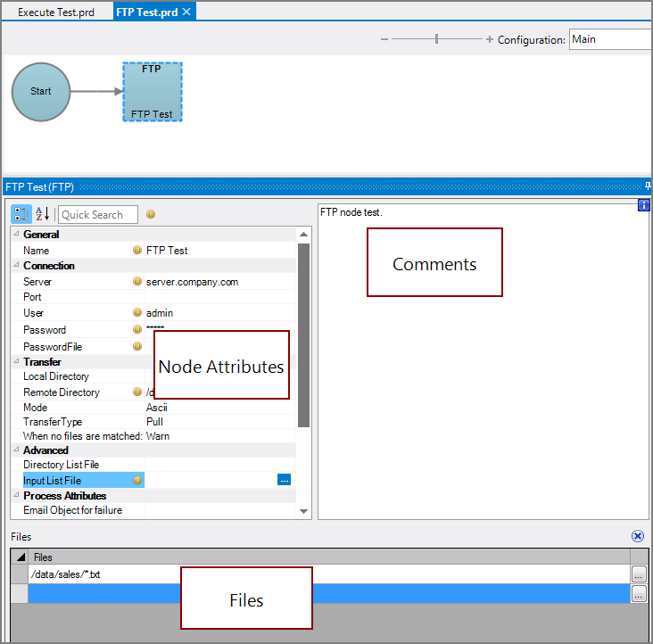This screenshot has height=644, width=653.
Task: Click in the comments text area
Action: tap(484, 361)
